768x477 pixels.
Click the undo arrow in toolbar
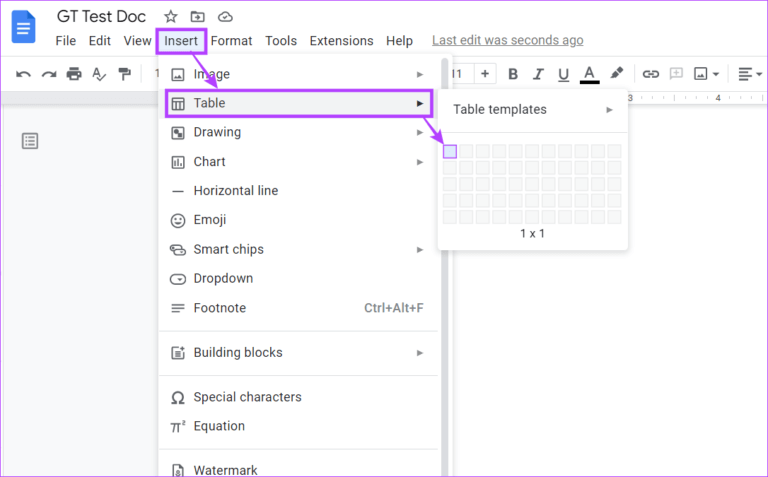[23, 73]
